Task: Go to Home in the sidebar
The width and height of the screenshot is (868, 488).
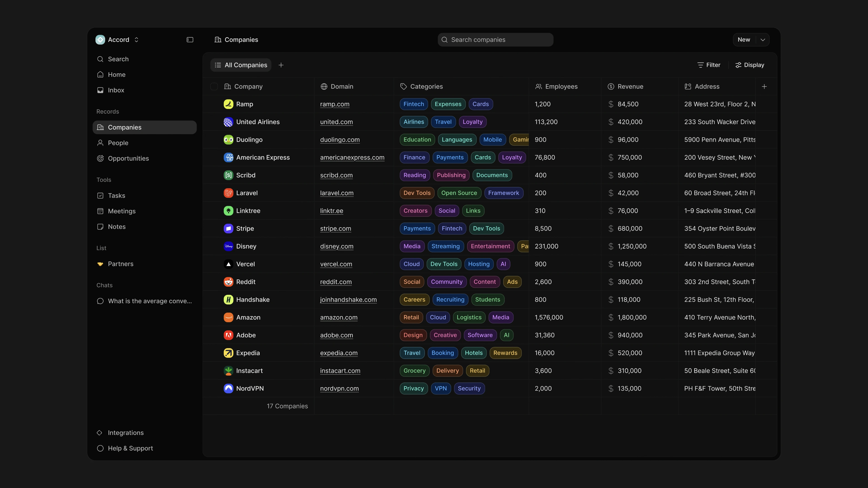Action: pyautogui.click(x=145, y=75)
